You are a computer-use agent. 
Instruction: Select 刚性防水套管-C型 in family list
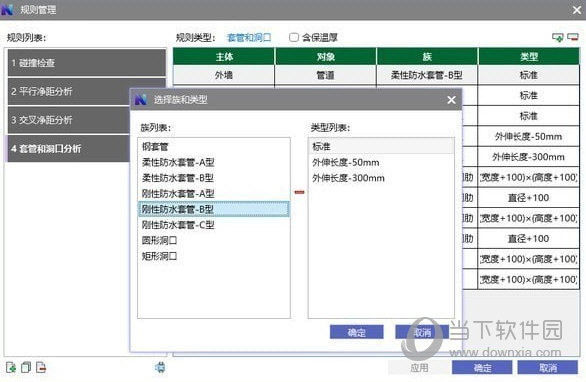point(214,225)
